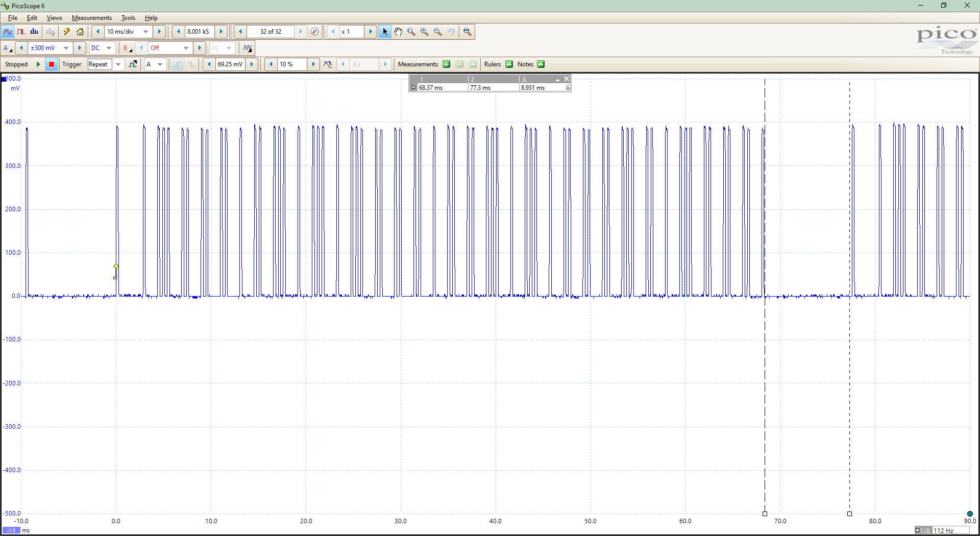The image size is (980, 536).
Task: Open the Notes green icon
Action: pyautogui.click(x=541, y=64)
